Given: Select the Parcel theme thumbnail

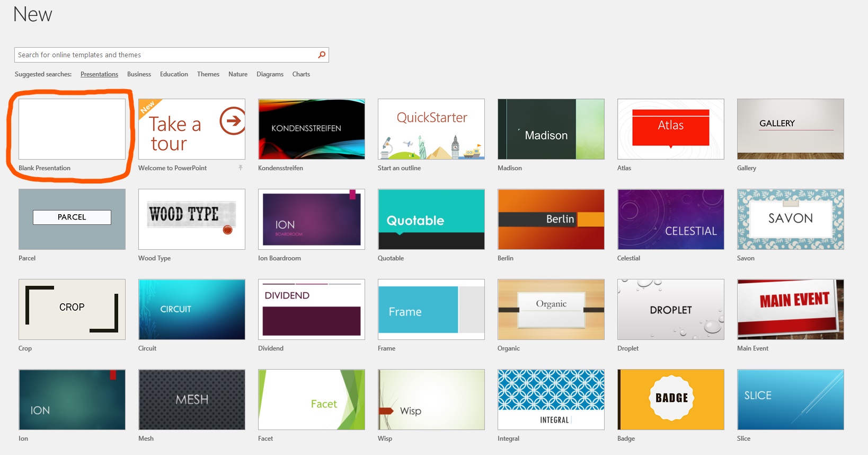Looking at the screenshot, I should 72,219.
